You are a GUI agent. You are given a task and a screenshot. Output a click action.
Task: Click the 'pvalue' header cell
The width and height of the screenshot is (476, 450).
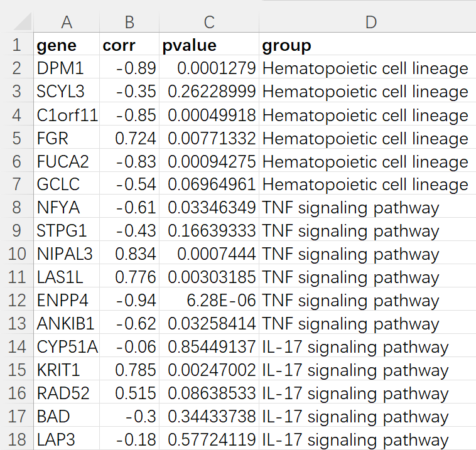tap(209, 45)
